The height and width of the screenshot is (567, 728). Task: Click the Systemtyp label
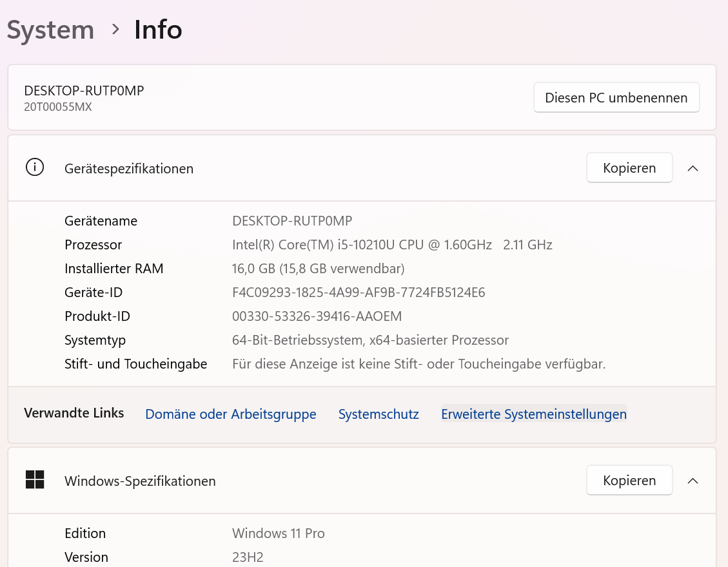click(x=95, y=341)
